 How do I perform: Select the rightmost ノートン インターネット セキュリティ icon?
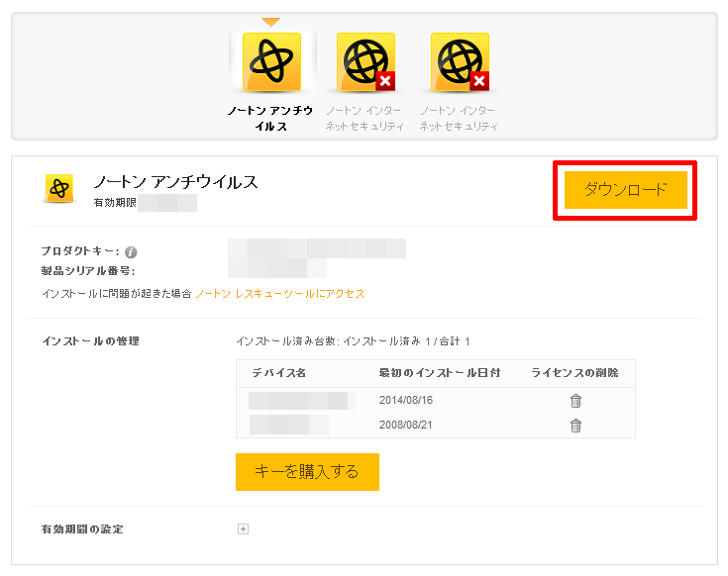point(461,62)
